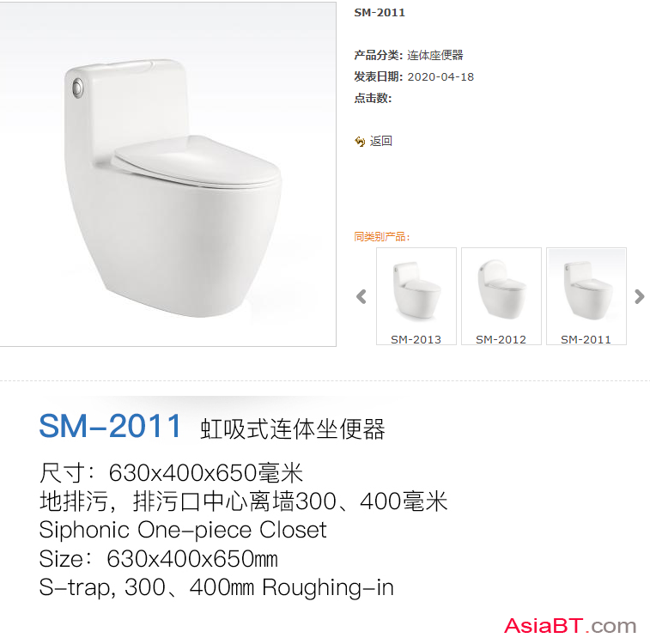Click the 2020-04-18 publish date text
The width and height of the screenshot is (650, 644).
(x=440, y=76)
